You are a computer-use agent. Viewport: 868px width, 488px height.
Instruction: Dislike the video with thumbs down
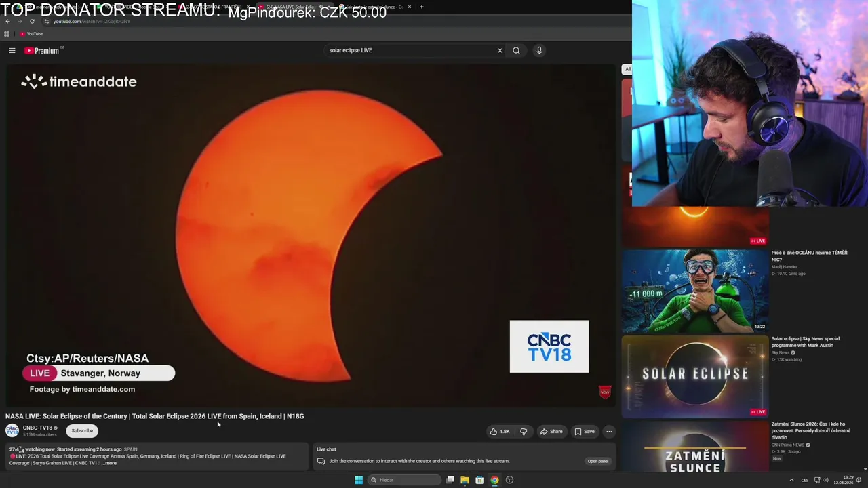524,432
